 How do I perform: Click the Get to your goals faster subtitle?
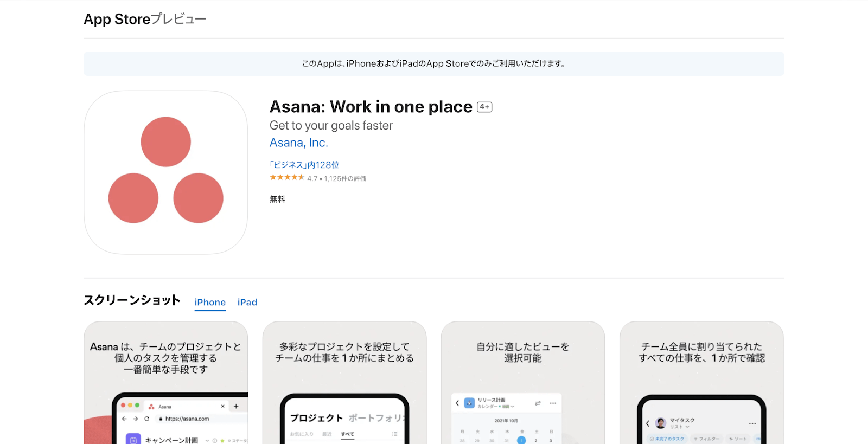331,125
